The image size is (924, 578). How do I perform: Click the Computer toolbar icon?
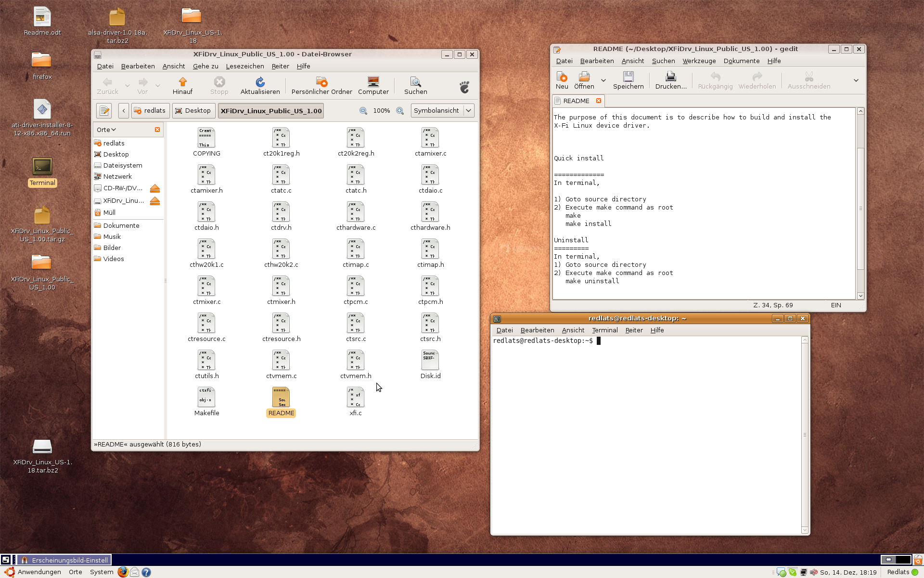pos(373,82)
